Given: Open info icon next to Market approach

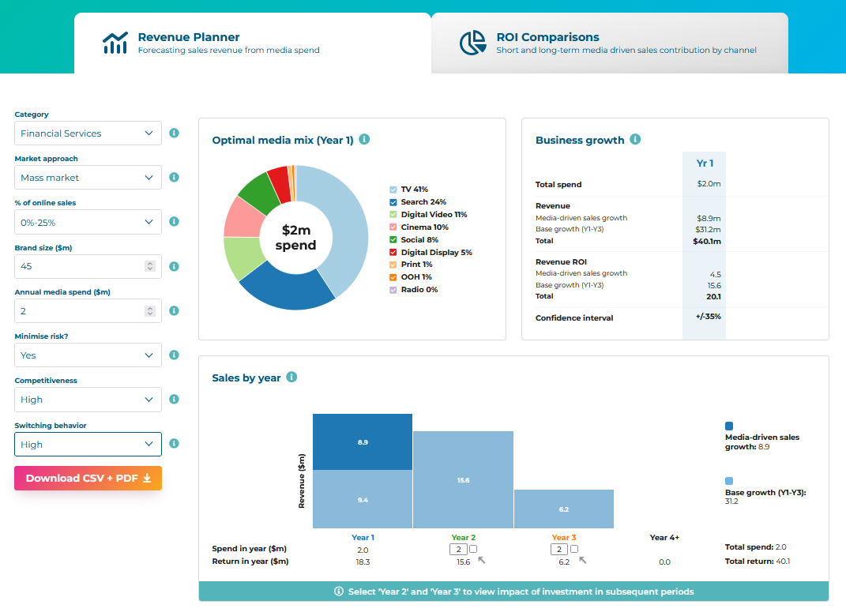Looking at the screenshot, I should point(175,177).
